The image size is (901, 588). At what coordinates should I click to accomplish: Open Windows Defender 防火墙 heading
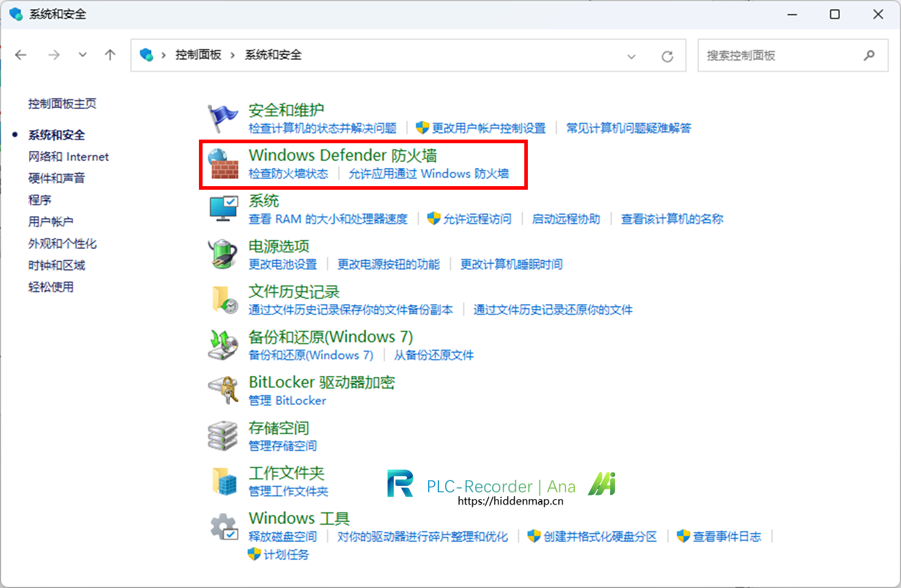(x=343, y=155)
